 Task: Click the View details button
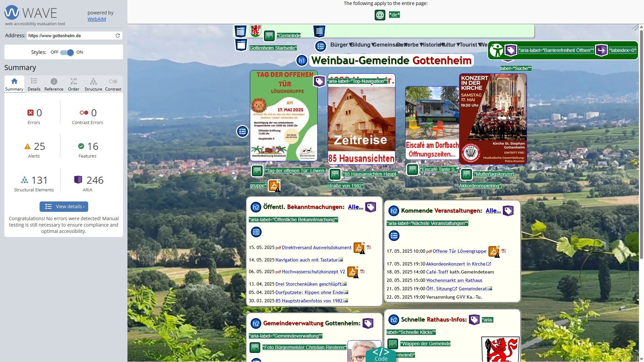[64, 206]
